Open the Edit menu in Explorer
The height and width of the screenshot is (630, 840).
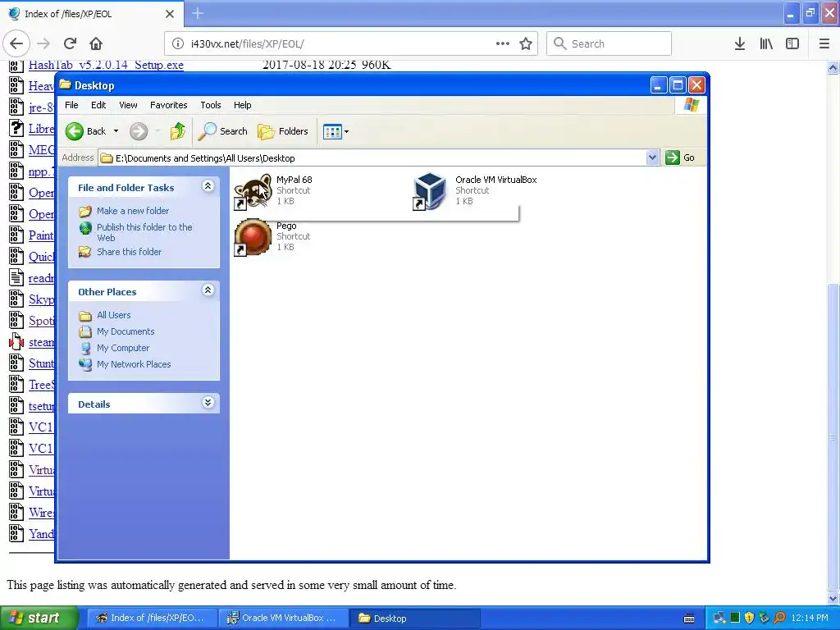click(x=98, y=105)
